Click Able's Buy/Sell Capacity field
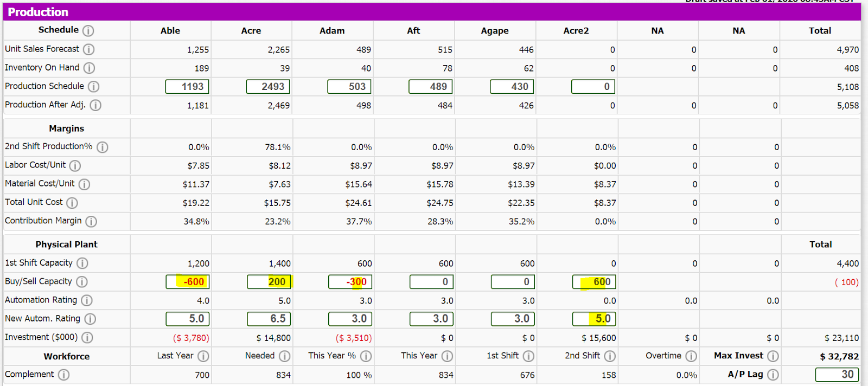 [x=187, y=282]
